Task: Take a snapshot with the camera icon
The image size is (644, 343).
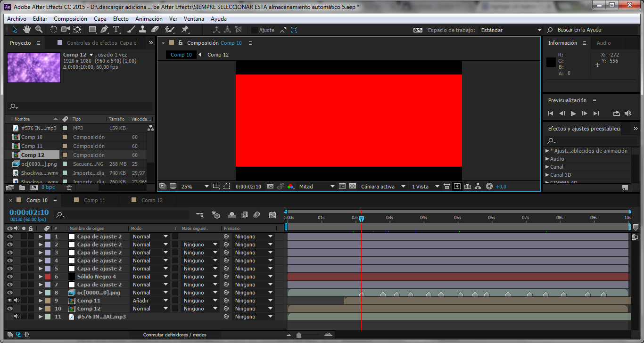Action: pos(270,187)
